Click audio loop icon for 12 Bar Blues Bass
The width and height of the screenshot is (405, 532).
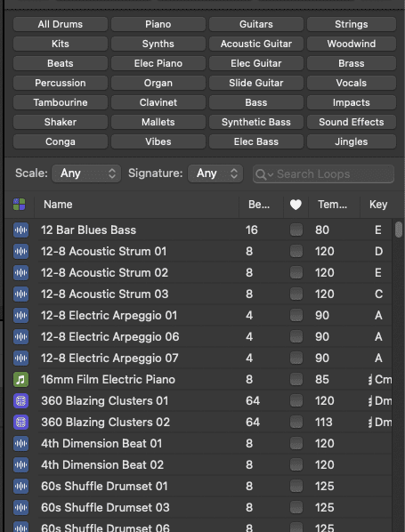[20, 230]
